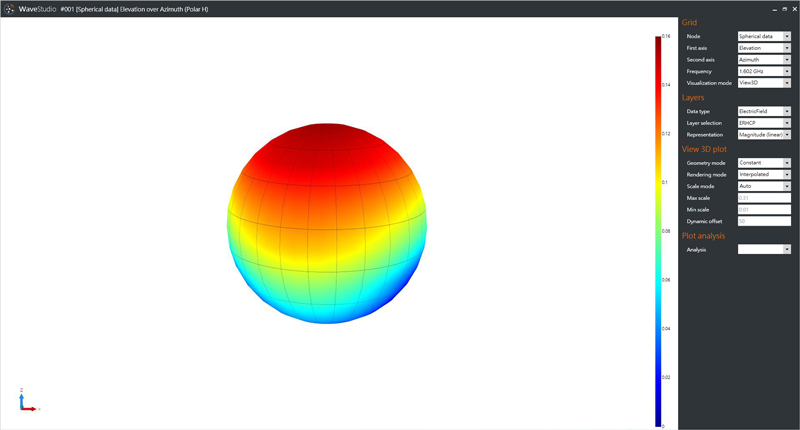Click the Max scale input field
This screenshot has height=430, width=800.
(763, 197)
